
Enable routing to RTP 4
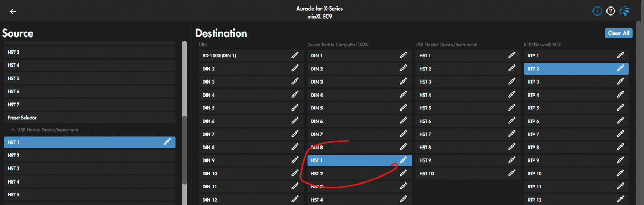coord(576,95)
